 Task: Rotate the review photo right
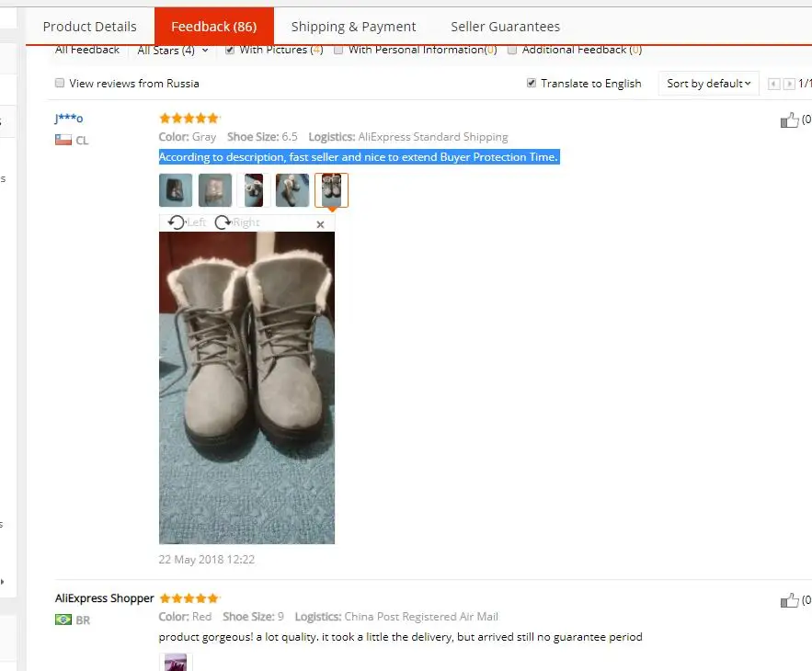237,222
